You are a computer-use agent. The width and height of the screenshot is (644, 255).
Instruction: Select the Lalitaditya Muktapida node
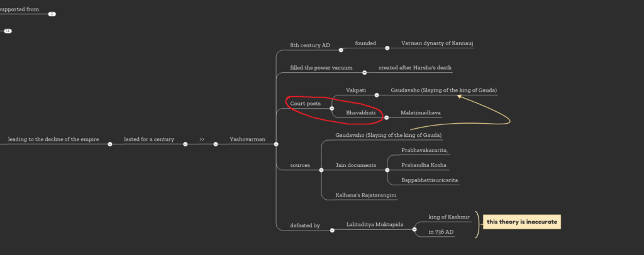point(375,225)
